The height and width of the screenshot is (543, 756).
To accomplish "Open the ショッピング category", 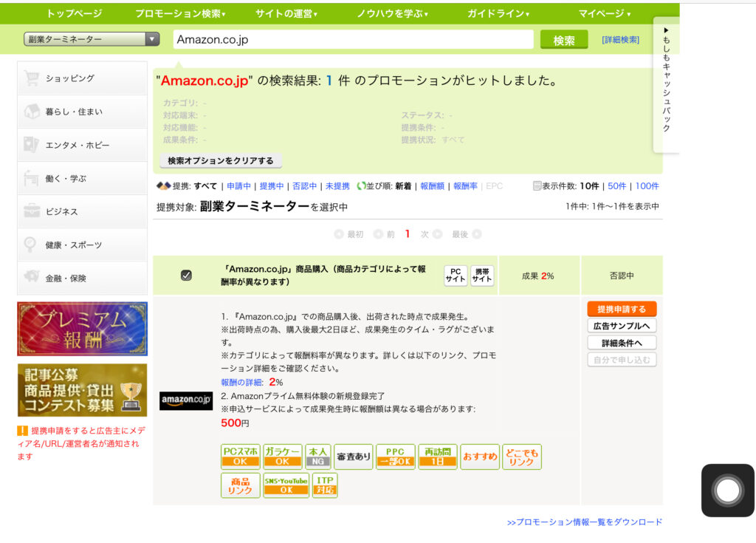I will click(x=83, y=78).
